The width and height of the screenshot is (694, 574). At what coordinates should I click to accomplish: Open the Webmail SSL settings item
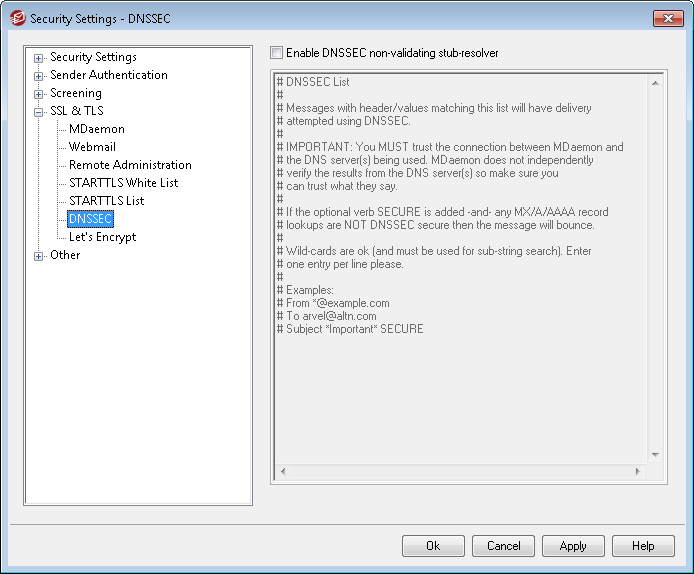92,147
